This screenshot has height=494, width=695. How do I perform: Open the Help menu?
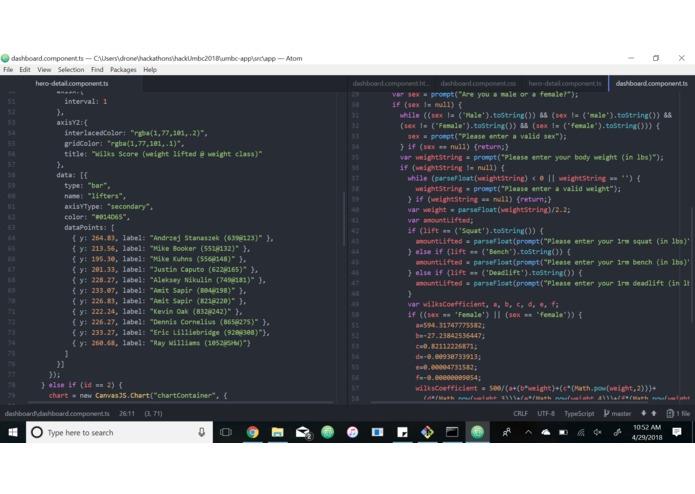point(150,70)
